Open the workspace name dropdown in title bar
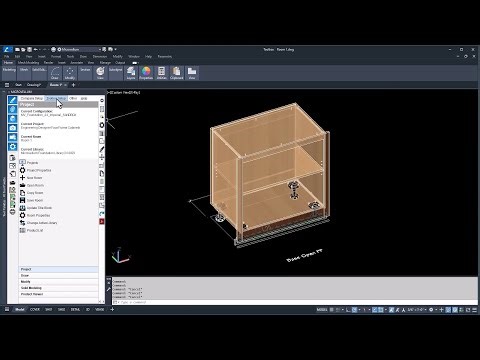480x360 pixels. [x=79, y=49]
